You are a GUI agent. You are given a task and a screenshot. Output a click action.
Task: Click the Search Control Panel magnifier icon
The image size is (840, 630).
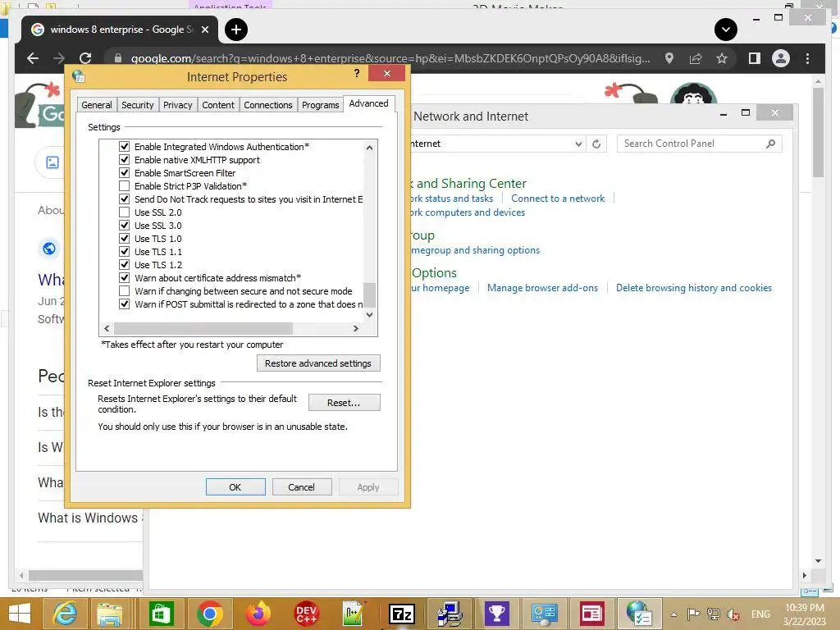[x=770, y=144]
